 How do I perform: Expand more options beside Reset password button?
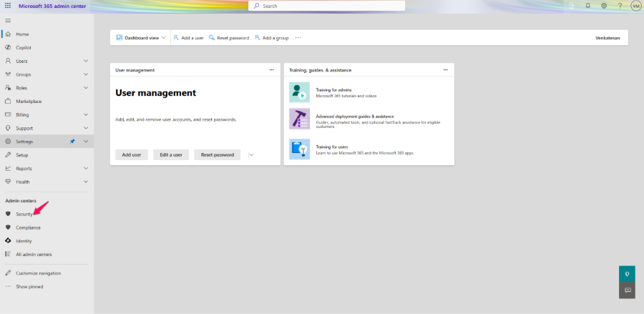[x=251, y=154]
